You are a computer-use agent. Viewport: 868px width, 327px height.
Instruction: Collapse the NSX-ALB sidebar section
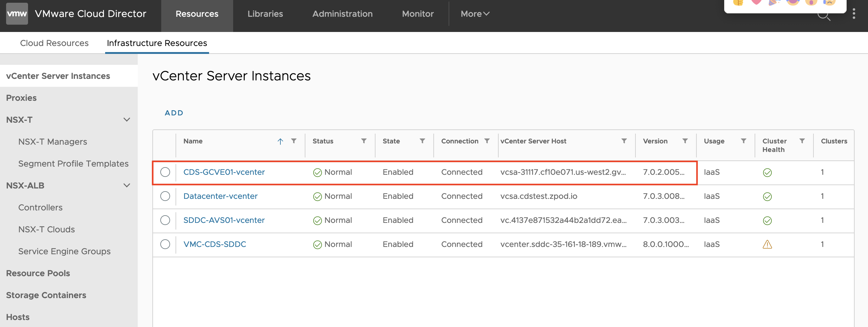click(127, 185)
